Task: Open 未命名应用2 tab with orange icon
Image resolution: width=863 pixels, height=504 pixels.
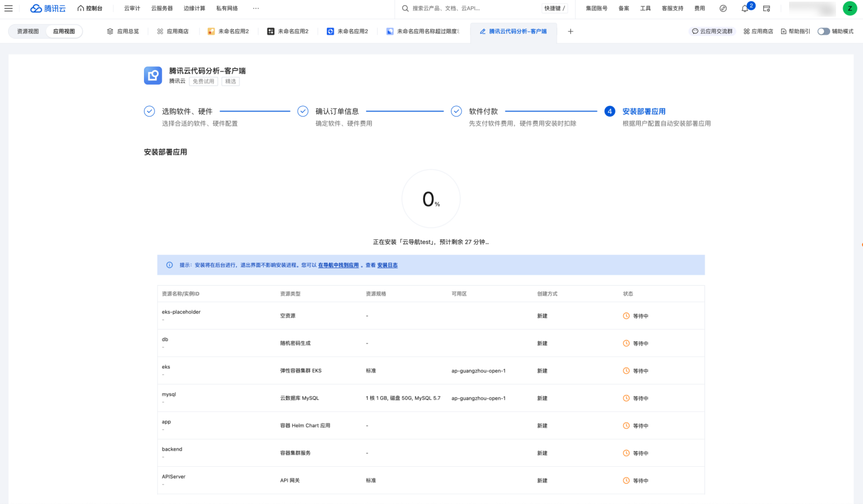Action: pos(228,31)
